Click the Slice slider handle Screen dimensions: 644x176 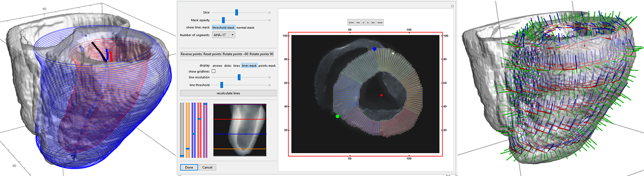237,13
